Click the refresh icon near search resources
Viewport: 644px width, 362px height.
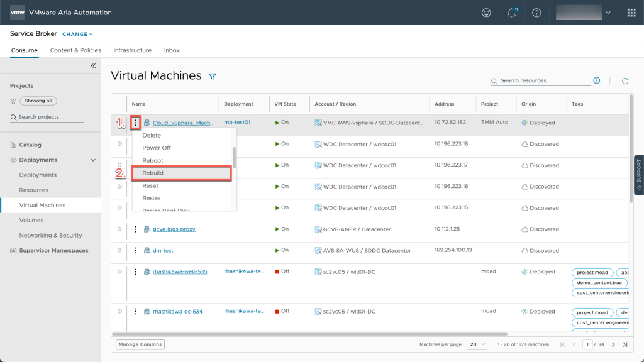625,81
